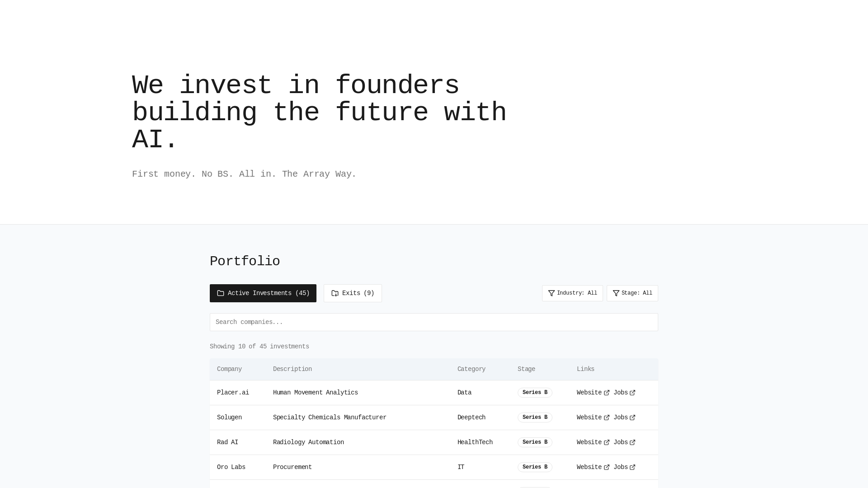This screenshot has width=868, height=488.
Task: Click external-link icon next to Rad AI Website
Action: click(x=607, y=442)
